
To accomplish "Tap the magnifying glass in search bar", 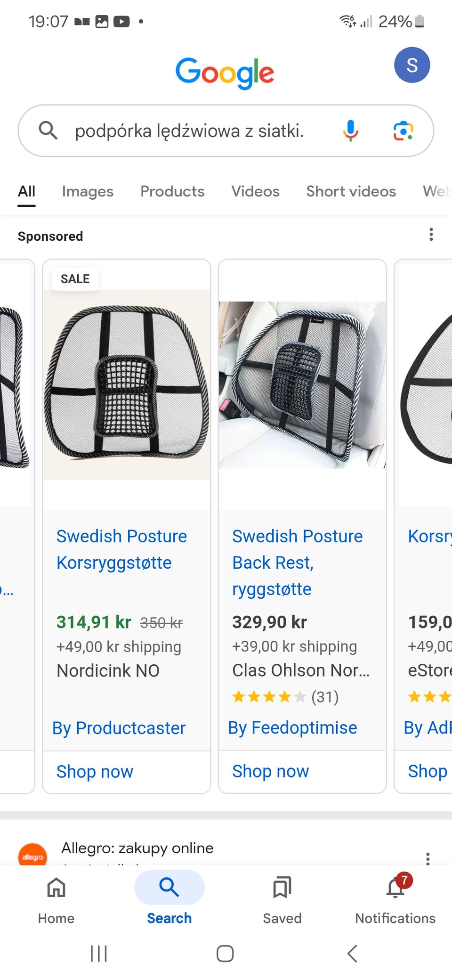I will (48, 131).
